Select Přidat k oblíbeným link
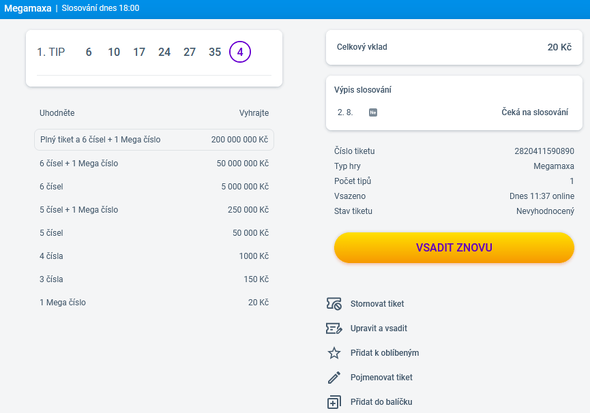The height and width of the screenshot is (413, 590). (385, 353)
